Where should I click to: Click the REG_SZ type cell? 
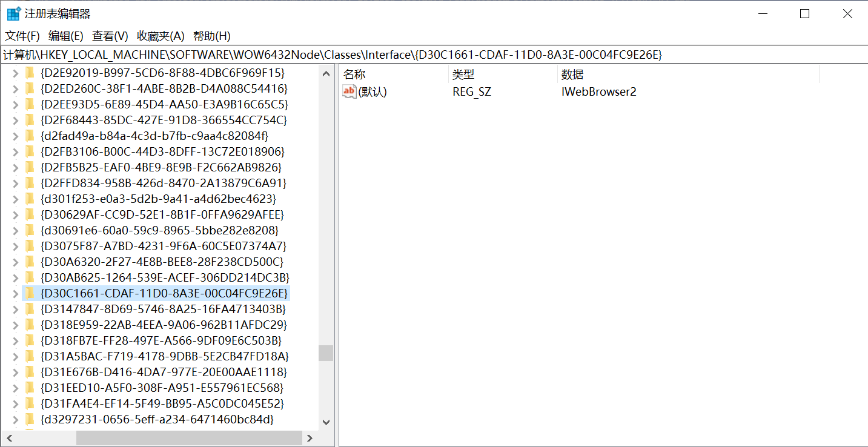tap(472, 92)
